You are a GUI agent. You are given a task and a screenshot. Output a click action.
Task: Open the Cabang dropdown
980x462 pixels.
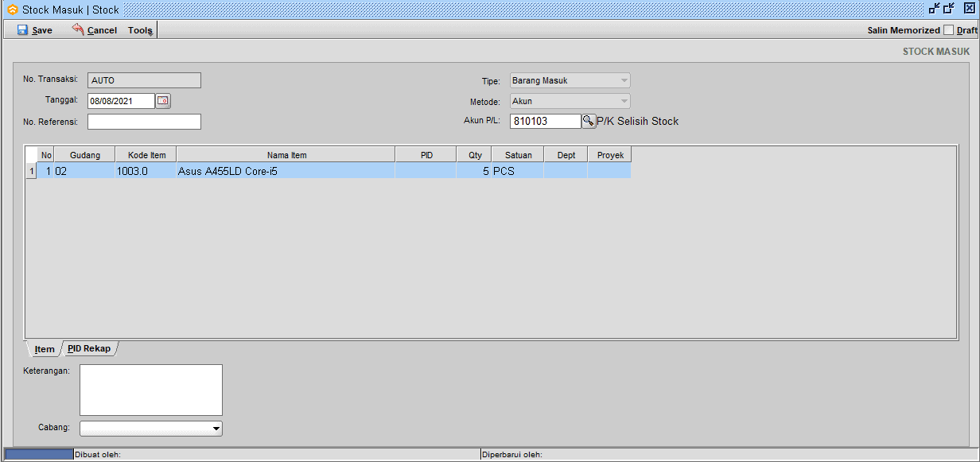point(216,429)
